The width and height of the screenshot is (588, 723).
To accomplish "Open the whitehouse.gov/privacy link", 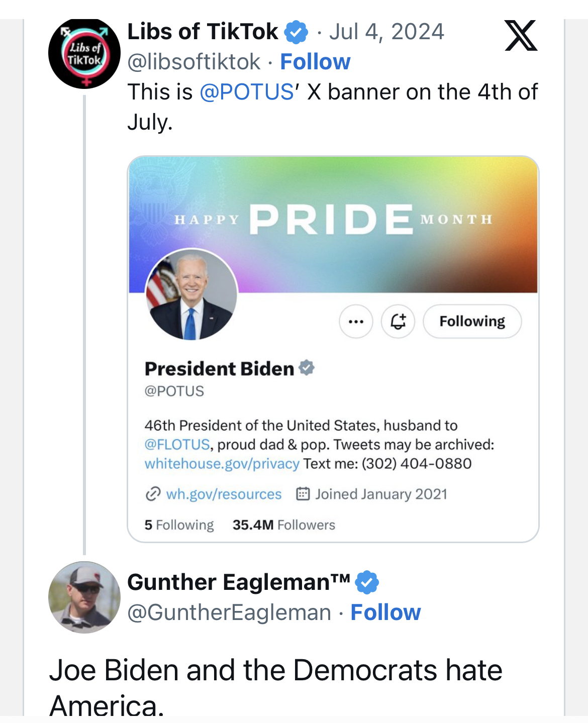I will pyautogui.click(x=222, y=464).
